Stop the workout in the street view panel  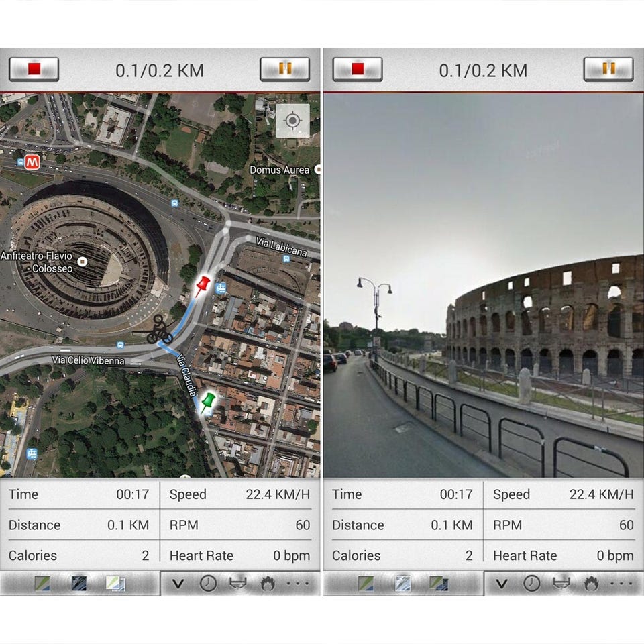click(x=358, y=69)
